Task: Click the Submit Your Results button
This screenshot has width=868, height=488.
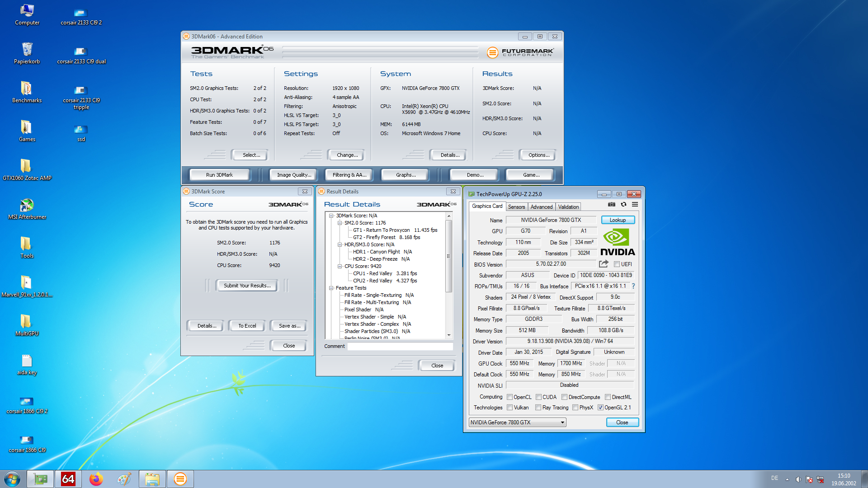Action: [x=247, y=286]
